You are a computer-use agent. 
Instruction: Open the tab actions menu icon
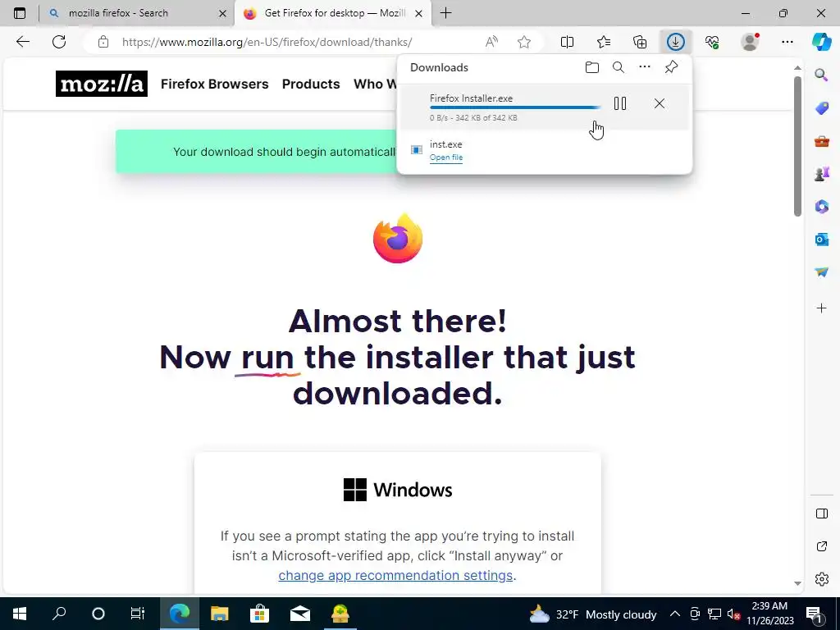pyautogui.click(x=20, y=13)
